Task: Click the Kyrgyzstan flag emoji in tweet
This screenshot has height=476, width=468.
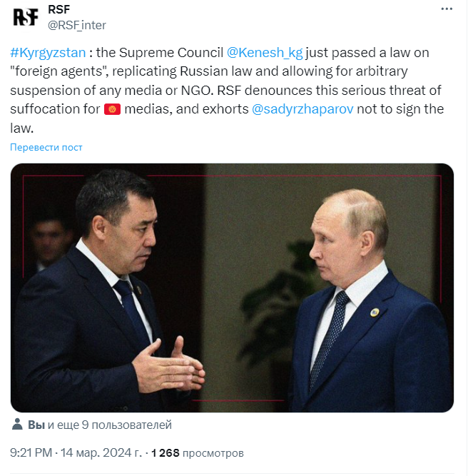Action: 111,109
